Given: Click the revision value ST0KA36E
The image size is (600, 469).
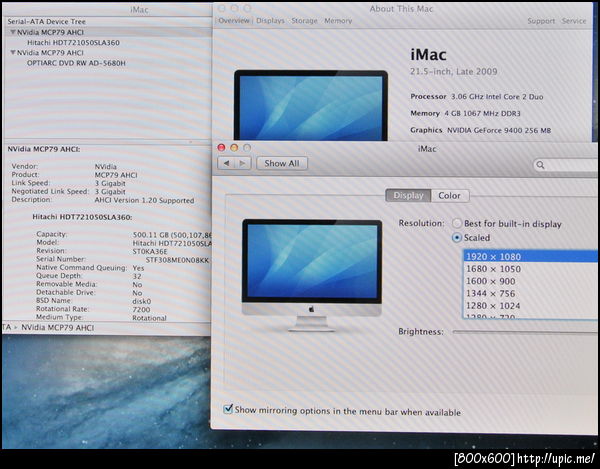Looking at the screenshot, I should 150,252.
